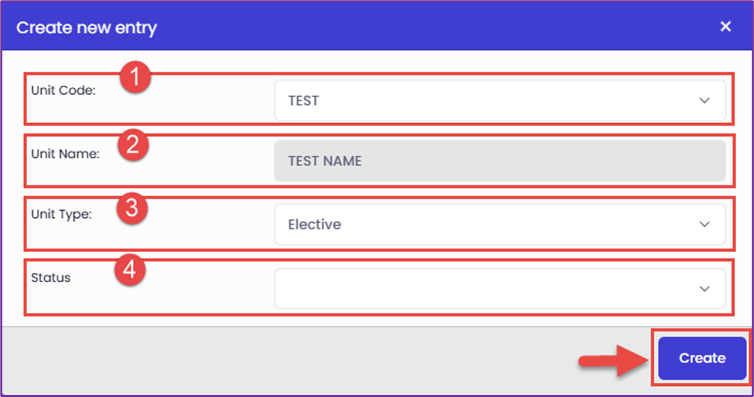Click the red number 4 badge
Screen dimensions: 754x397
pos(130,270)
